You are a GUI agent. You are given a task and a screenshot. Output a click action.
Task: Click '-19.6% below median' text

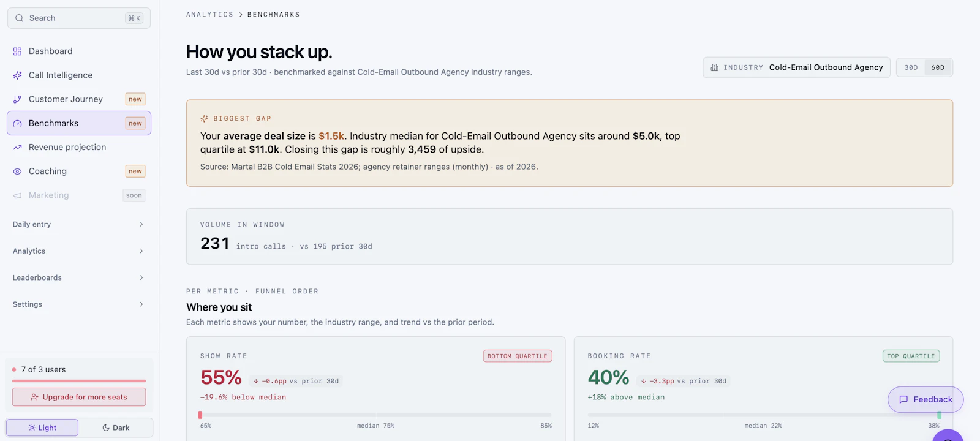tap(243, 398)
